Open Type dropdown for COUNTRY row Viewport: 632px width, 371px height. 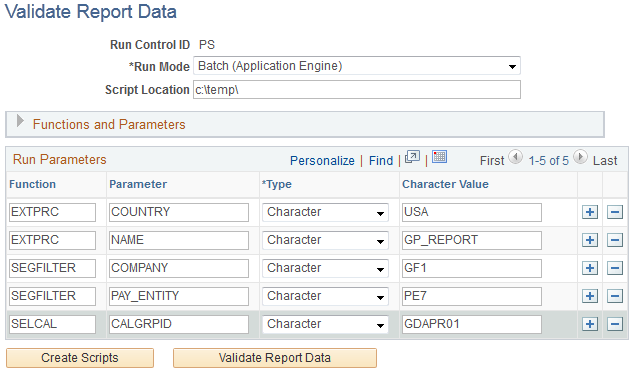[x=325, y=213]
